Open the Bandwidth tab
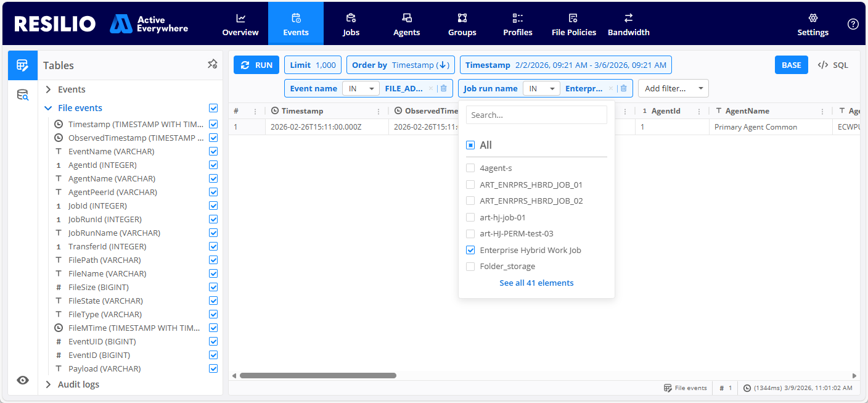 (x=628, y=24)
